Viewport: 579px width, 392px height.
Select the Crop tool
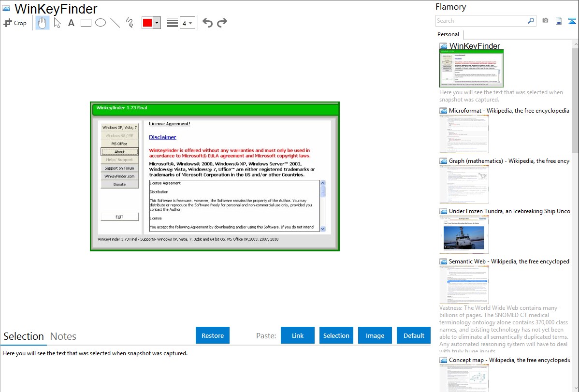pos(15,23)
